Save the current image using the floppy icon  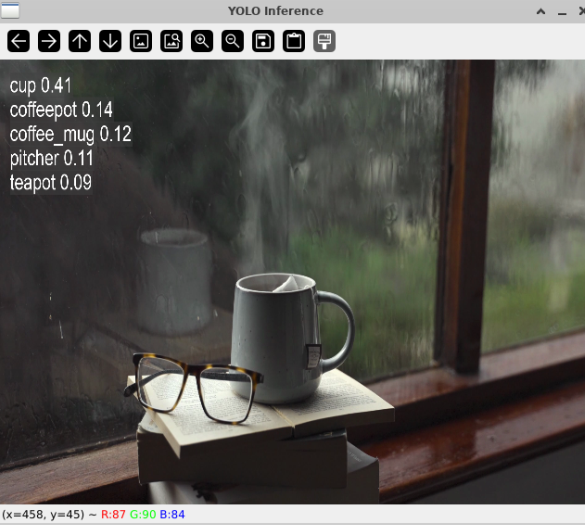coord(263,41)
